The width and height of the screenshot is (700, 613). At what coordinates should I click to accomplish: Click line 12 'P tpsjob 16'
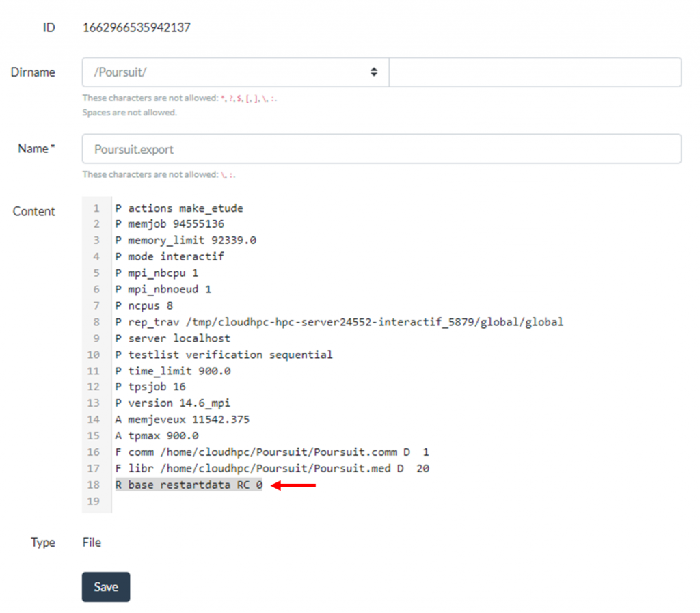click(150, 387)
